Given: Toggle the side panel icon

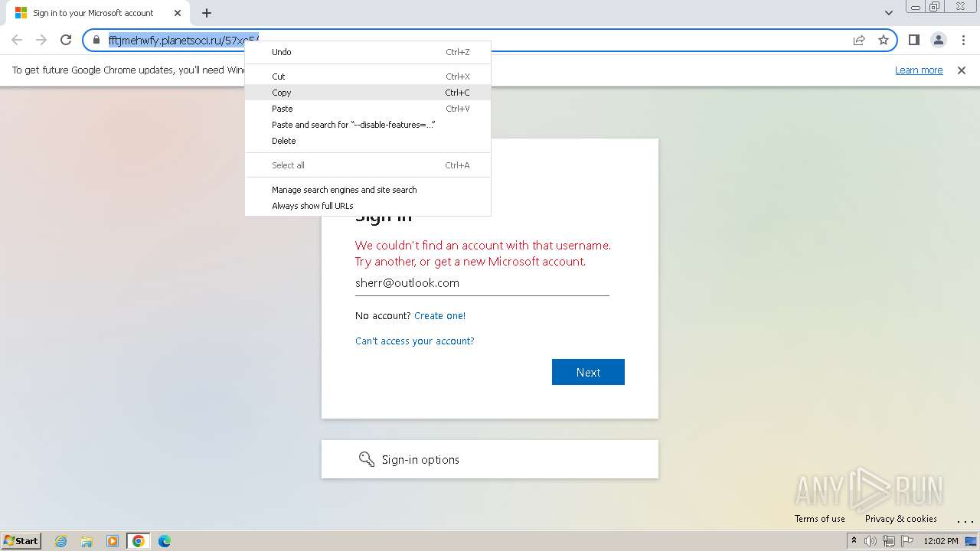Looking at the screenshot, I should (x=913, y=40).
